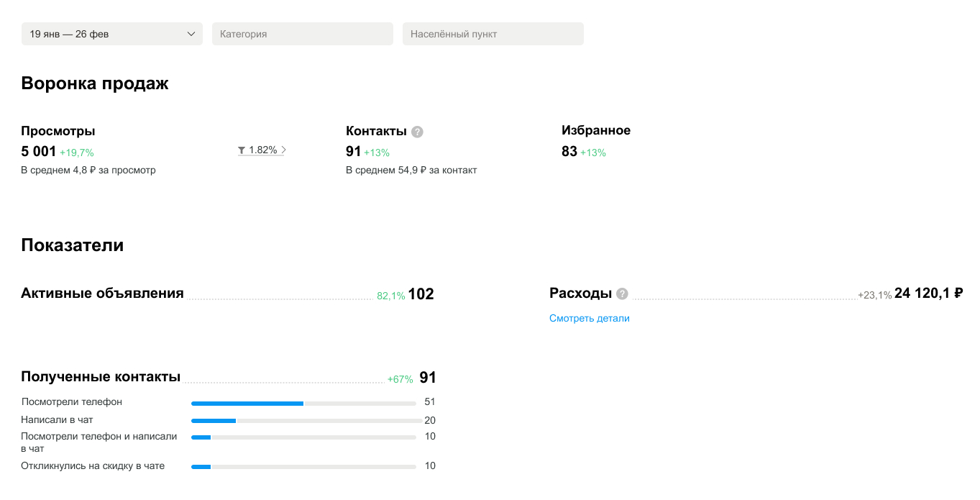980x500 pixels.
Task: Click the Посмотрели телефон и написали в чат bar
Action: [x=303, y=437]
